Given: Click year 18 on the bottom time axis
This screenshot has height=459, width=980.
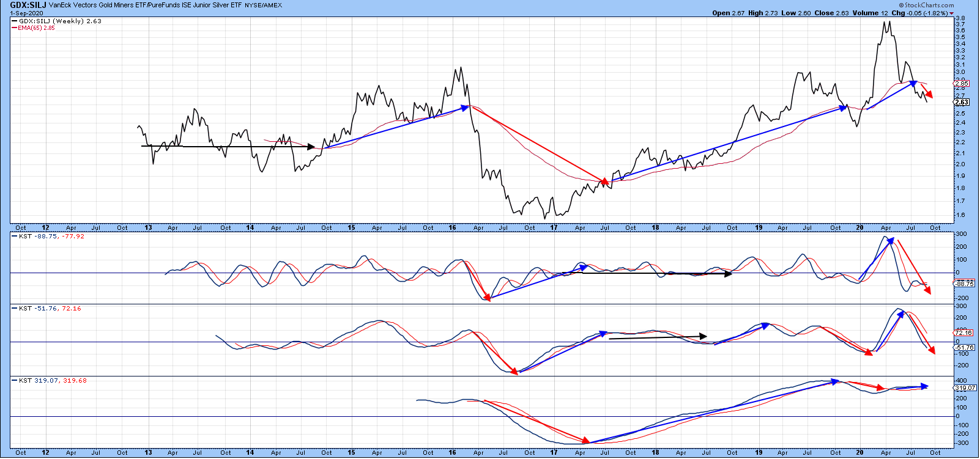Looking at the screenshot, I should [x=655, y=453].
